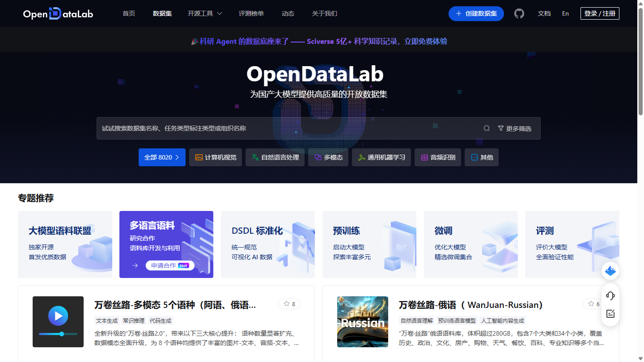The width and height of the screenshot is (644, 362).
Task: Open the feedback note icon
Action: click(610, 314)
